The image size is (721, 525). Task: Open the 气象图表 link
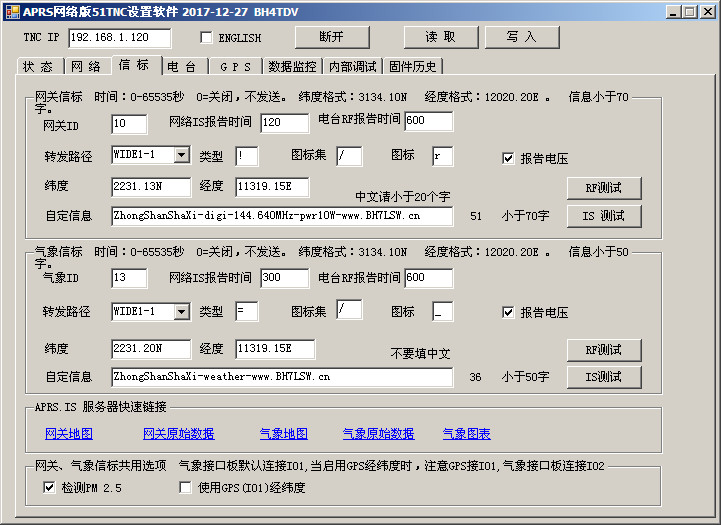(466, 434)
